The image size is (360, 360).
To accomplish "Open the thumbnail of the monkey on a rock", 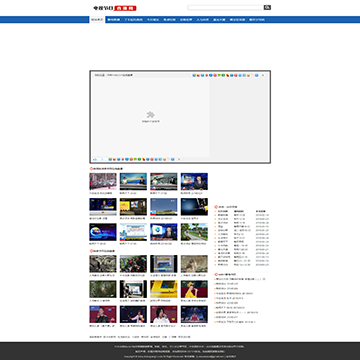I will tap(194, 264).
